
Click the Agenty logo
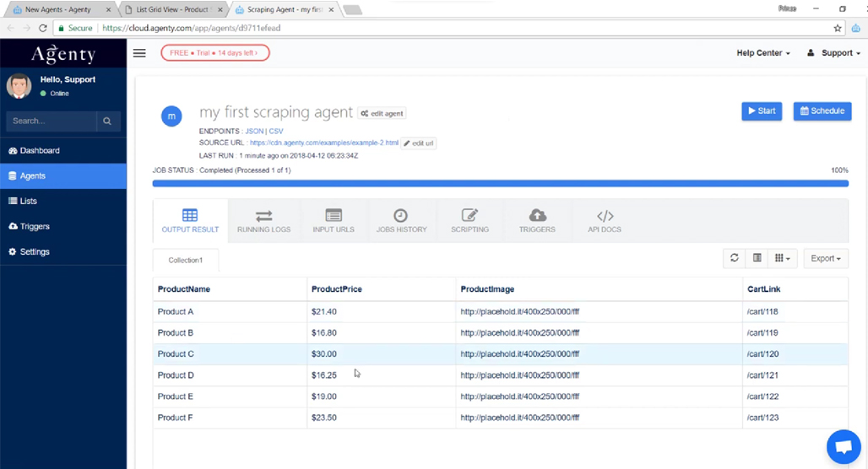(x=63, y=54)
